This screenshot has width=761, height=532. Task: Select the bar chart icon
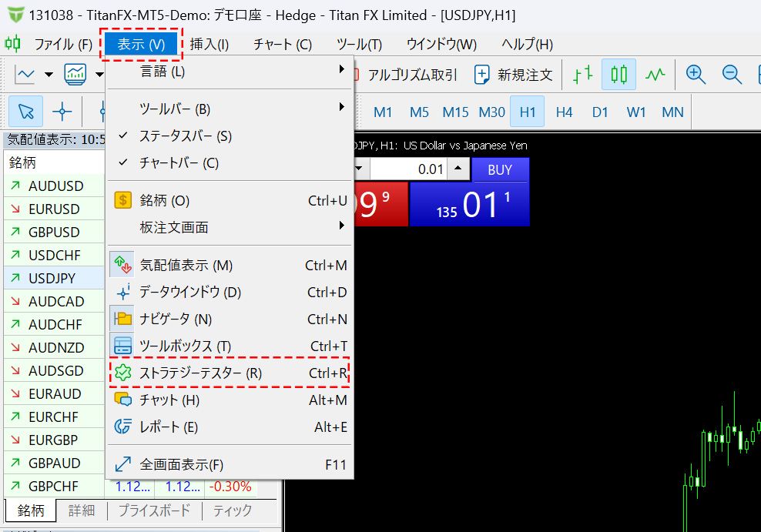[582, 75]
